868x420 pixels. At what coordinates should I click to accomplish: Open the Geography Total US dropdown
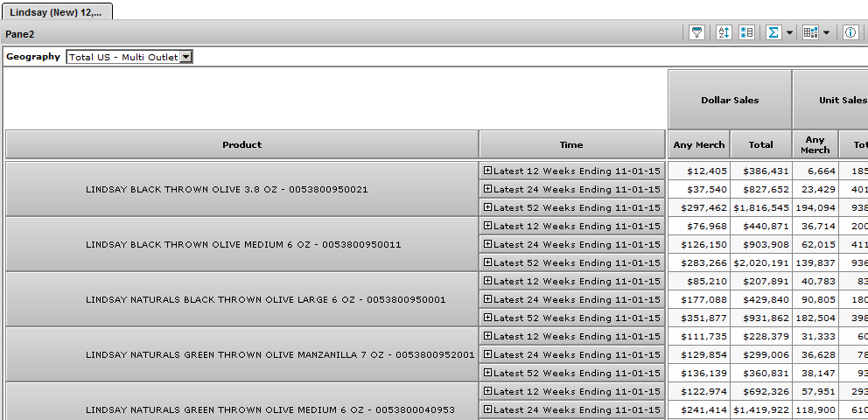point(185,57)
